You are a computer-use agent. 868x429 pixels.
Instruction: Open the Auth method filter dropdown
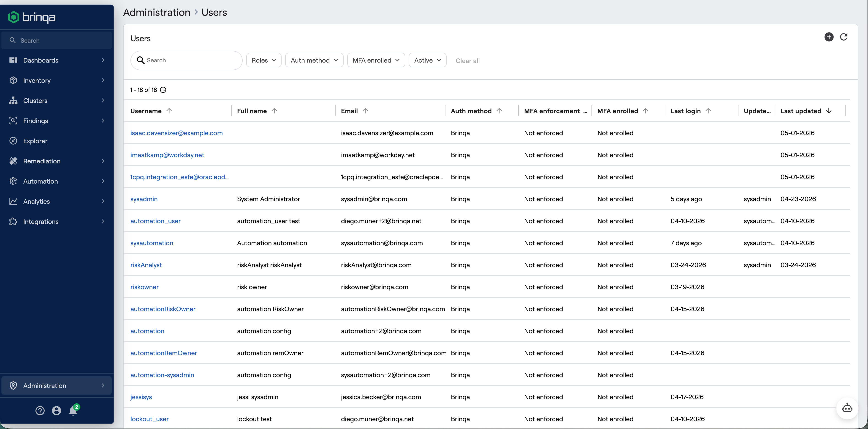pyautogui.click(x=314, y=60)
